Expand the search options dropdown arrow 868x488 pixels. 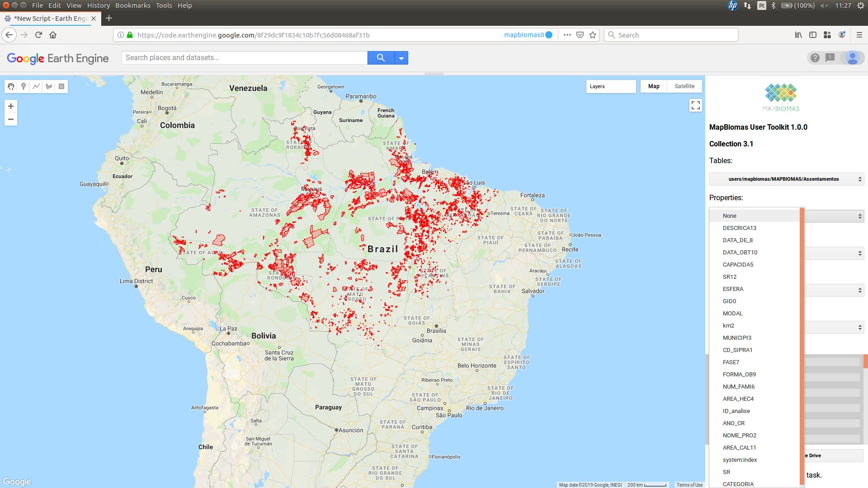tap(401, 58)
